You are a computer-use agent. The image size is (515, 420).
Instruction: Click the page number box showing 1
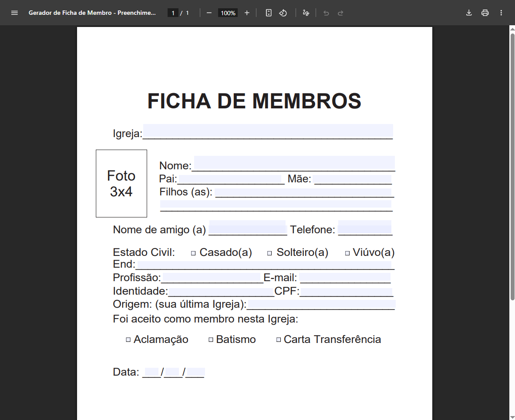tap(173, 13)
